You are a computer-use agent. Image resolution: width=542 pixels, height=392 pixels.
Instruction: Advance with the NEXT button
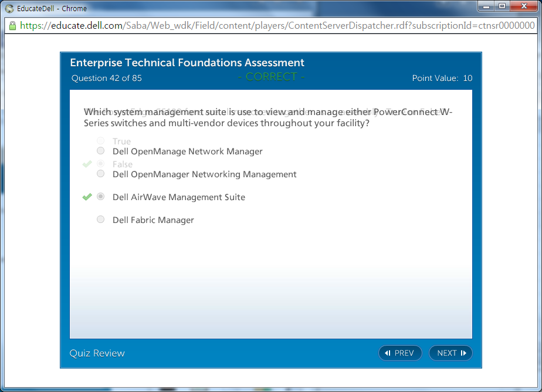tap(450, 353)
